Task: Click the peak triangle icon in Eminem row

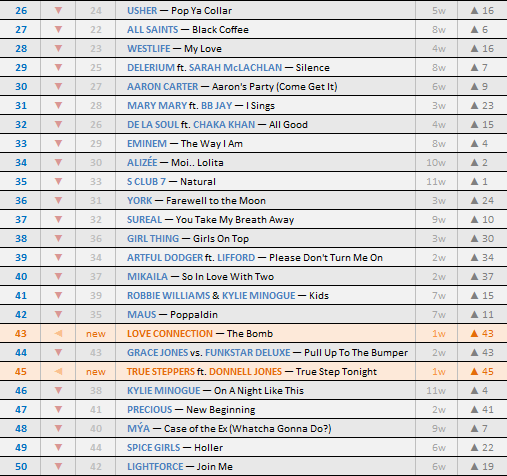Action: click(474, 143)
